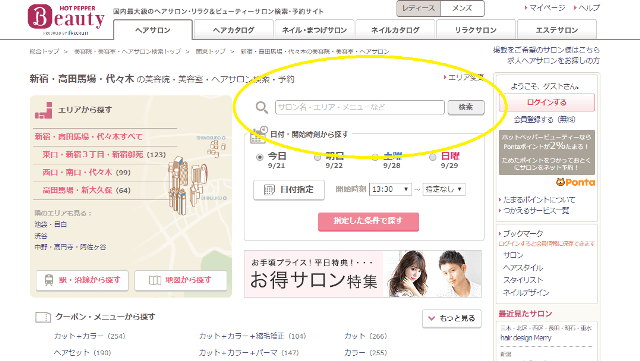Select the 日曜 9/29 radio button
Viewport: 640px width, 361px height.
coord(433,157)
